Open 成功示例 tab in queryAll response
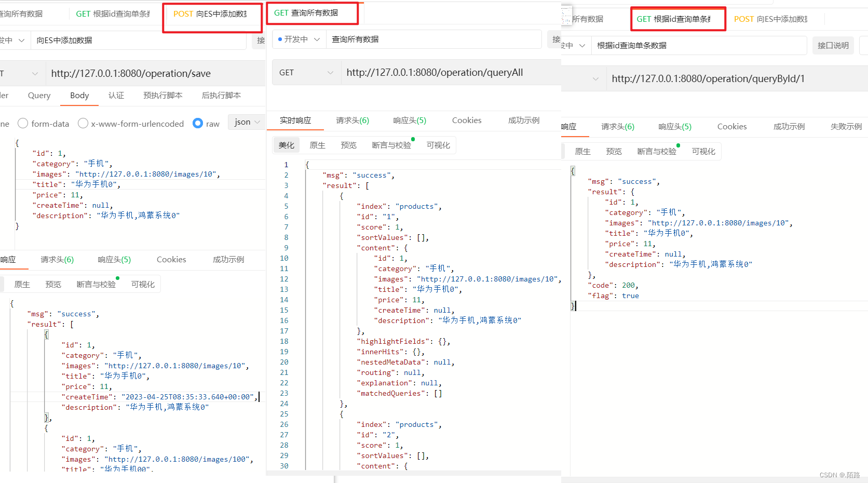This screenshot has height=483, width=868. pos(524,120)
